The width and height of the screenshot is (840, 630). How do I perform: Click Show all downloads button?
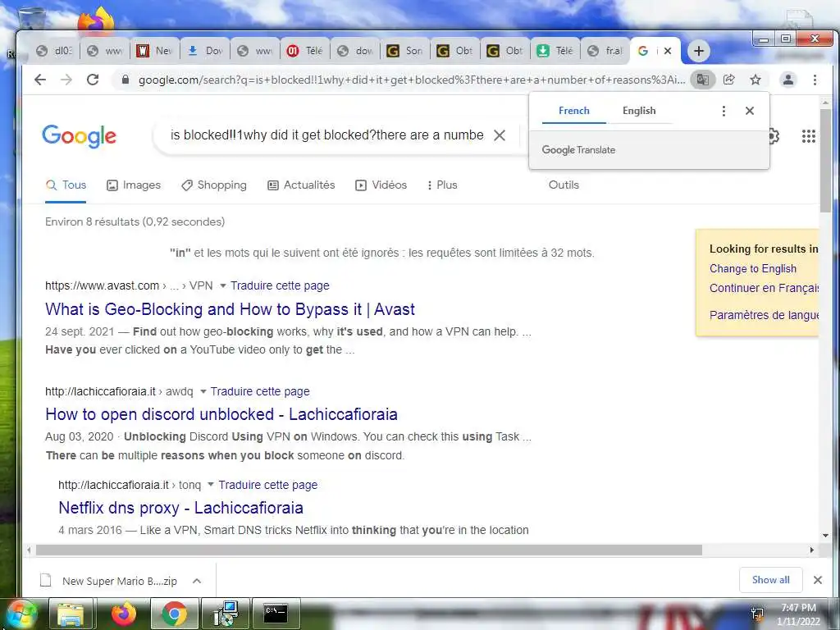pyautogui.click(x=770, y=580)
